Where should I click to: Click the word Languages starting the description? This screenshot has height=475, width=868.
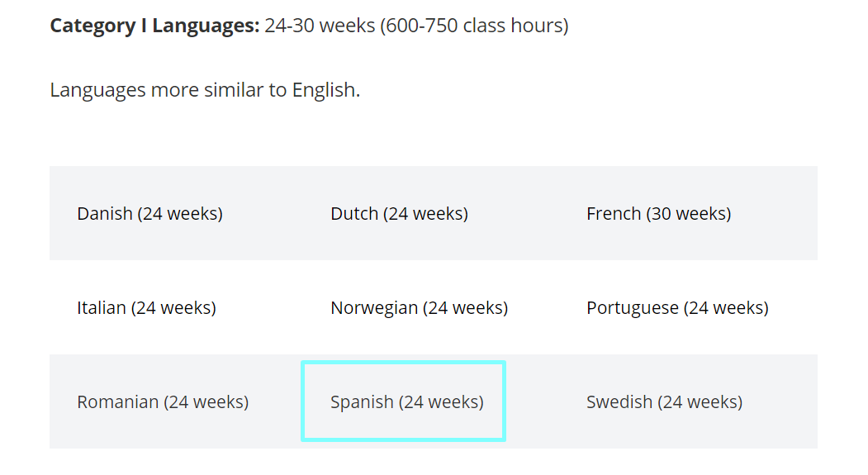[98, 90]
